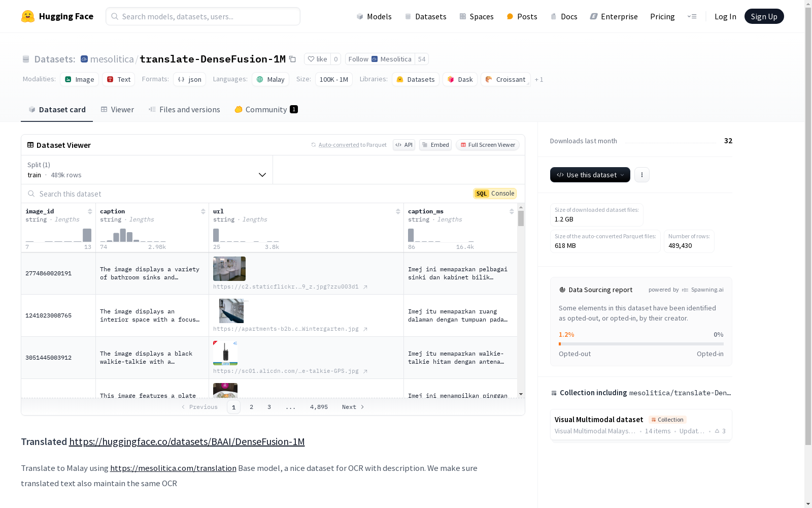Viewport: 812px width, 508px height.
Task: Sort the caption_ms column
Action: tap(512, 211)
